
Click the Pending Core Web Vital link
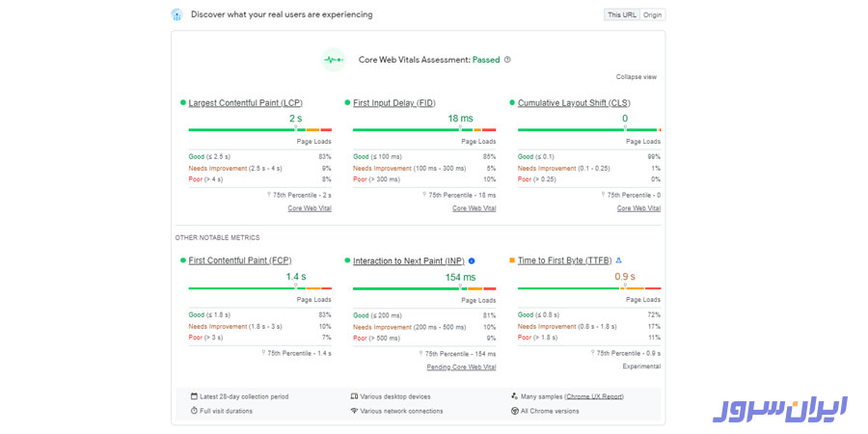461,367
